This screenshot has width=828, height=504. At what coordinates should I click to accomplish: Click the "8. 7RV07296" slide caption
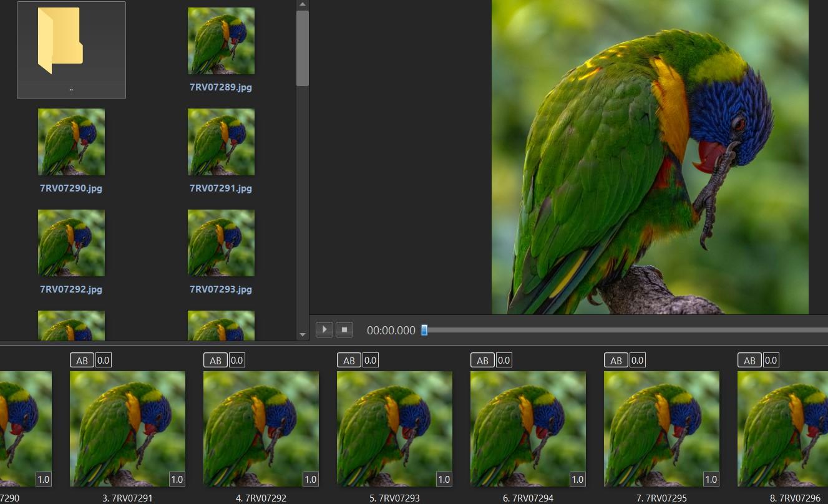pos(795,498)
